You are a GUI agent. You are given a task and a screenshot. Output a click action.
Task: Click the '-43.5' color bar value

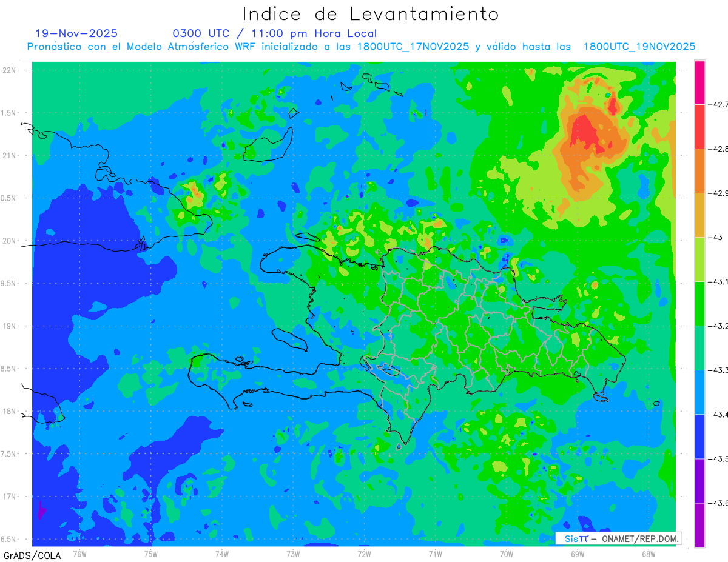(718, 459)
